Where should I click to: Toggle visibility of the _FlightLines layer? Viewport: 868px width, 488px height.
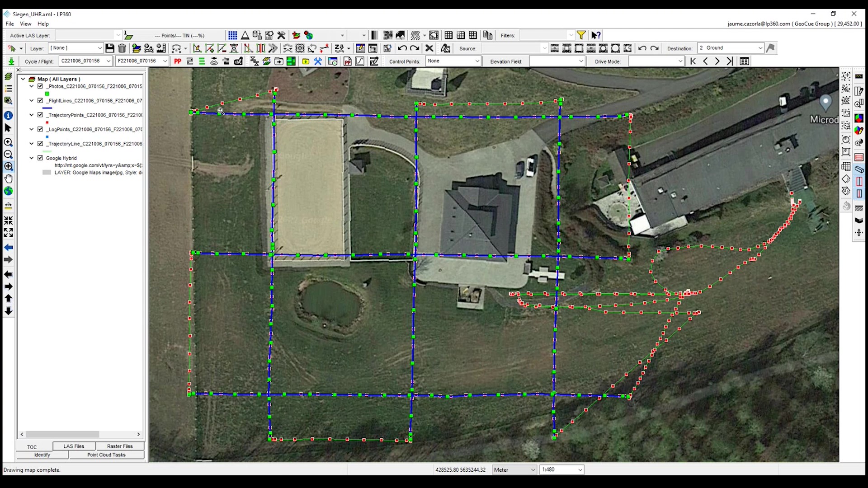(40, 100)
